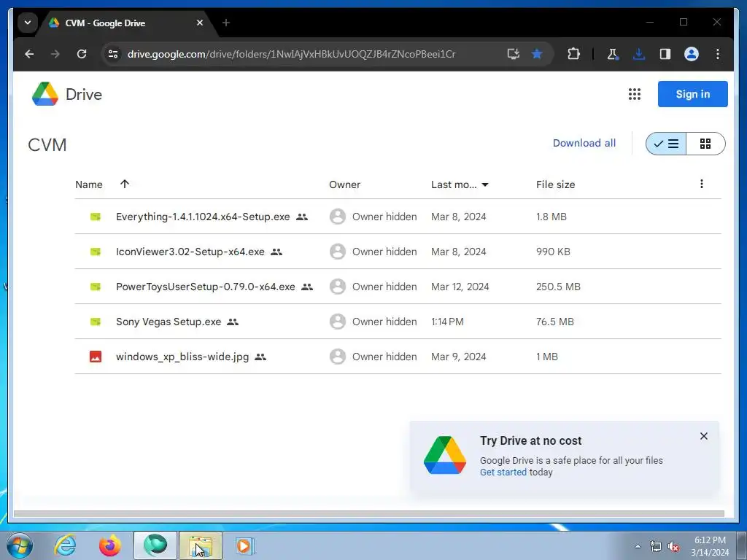Click the Sign in button
The height and width of the screenshot is (560, 747).
(x=693, y=94)
